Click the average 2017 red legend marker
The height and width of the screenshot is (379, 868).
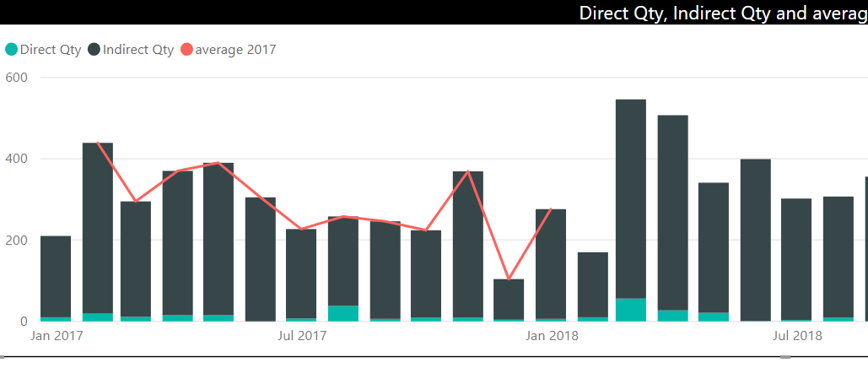[187, 49]
